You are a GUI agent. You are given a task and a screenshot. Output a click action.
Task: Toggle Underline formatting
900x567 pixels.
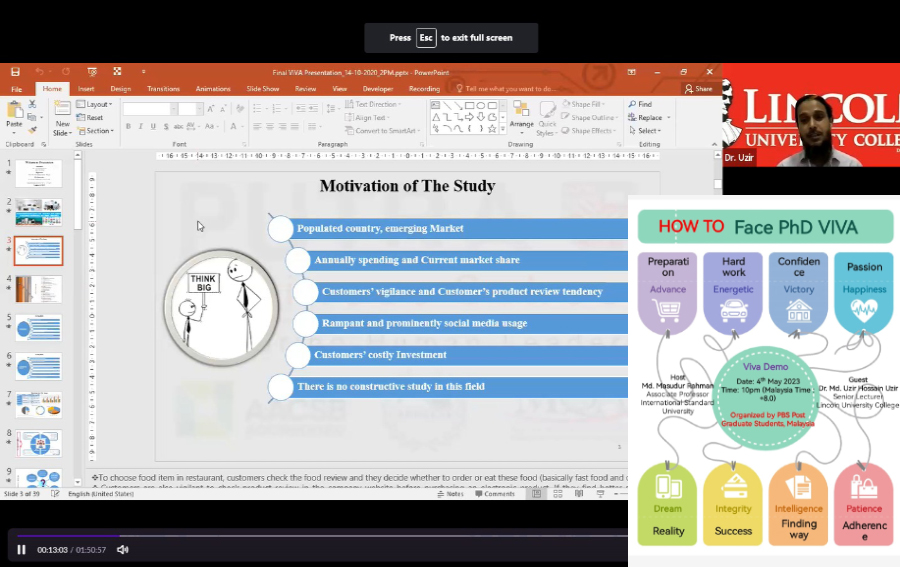coord(153,126)
